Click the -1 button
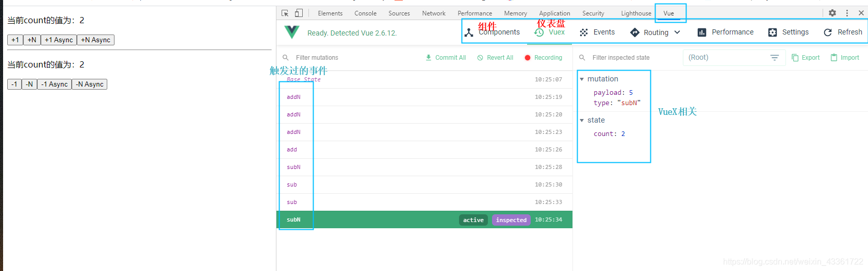 pyautogui.click(x=14, y=84)
